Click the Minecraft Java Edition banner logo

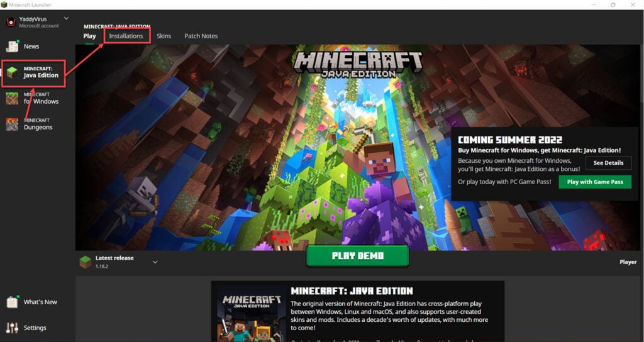[358, 65]
